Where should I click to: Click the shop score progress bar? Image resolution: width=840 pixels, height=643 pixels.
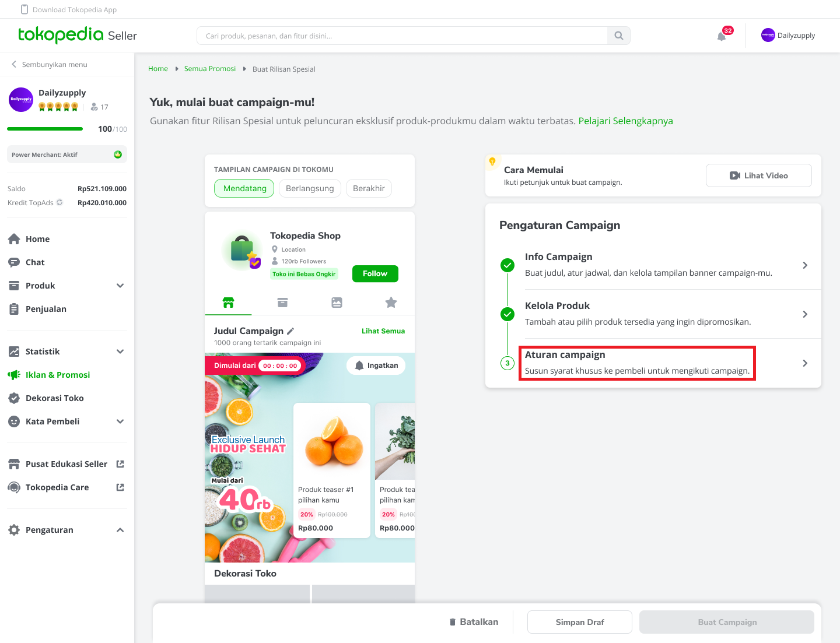(x=45, y=129)
